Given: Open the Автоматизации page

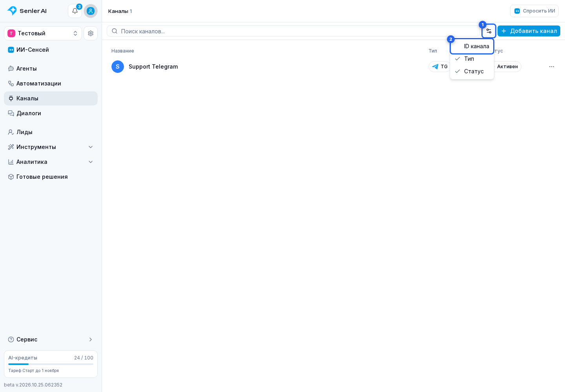Looking at the screenshot, I should (x=51, y=83).
